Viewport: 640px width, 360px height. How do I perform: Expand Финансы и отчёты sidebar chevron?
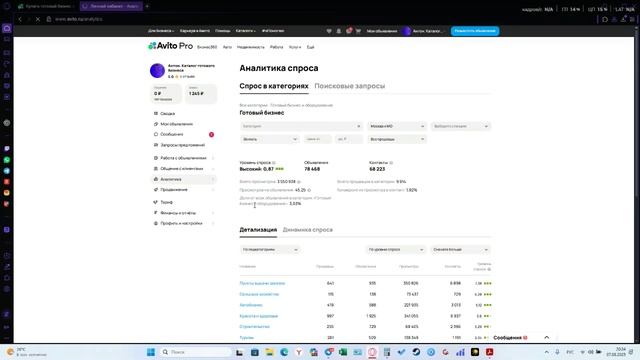[x=213, y=213]
